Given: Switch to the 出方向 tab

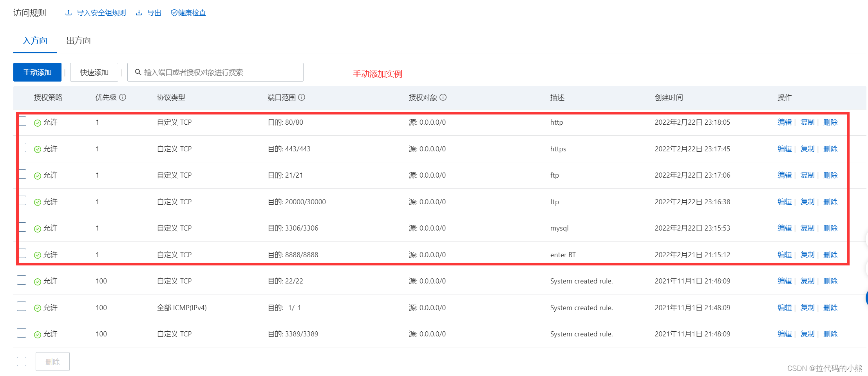Looking at the screenshot, I should tap(78, 41).
